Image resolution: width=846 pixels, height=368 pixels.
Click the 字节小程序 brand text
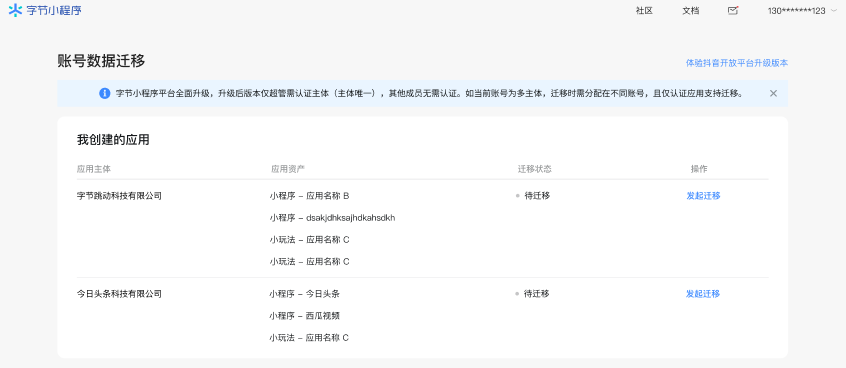click(54, 10)
